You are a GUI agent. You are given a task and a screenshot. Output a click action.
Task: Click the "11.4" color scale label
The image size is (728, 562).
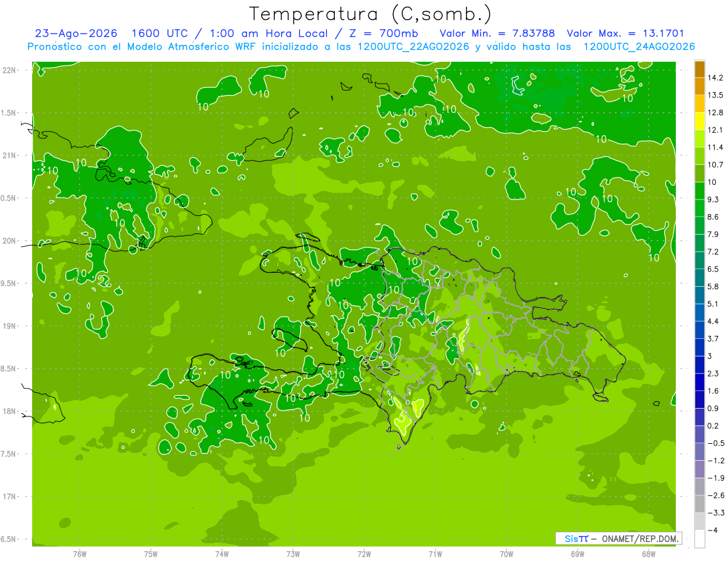click(716, 147)
